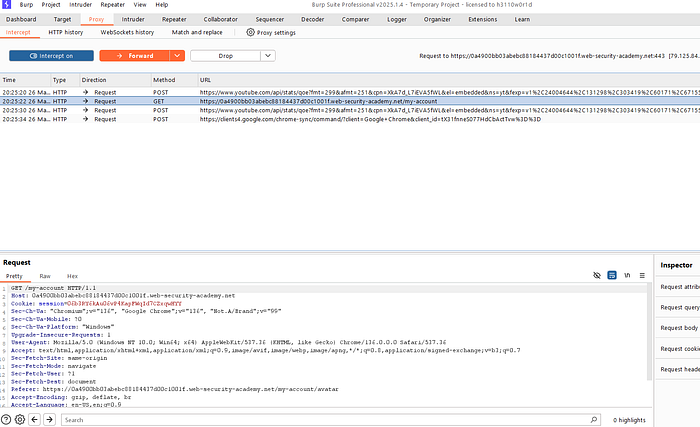Sort by the Method column header

175,80
